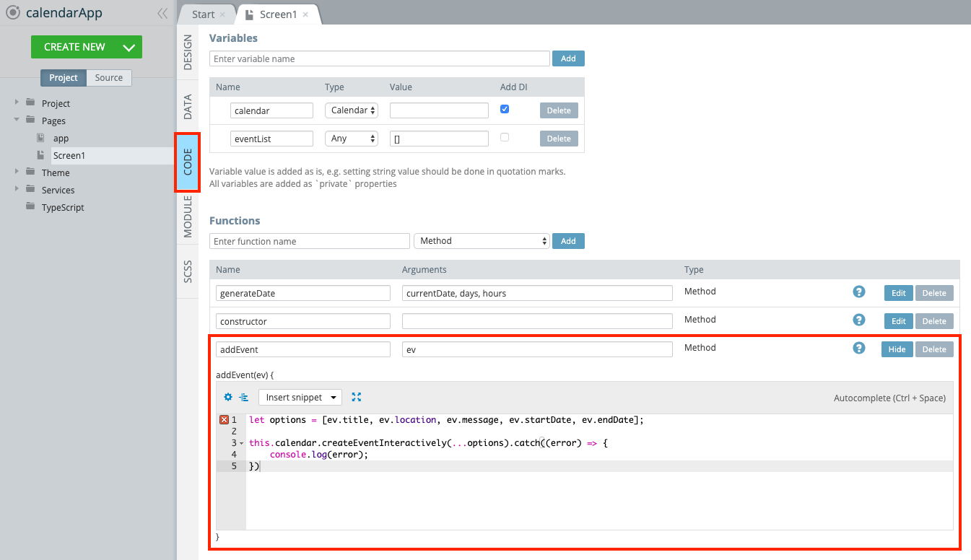Click the addEvent arguments field with ev
971x560 pixels.
point(537,349)
